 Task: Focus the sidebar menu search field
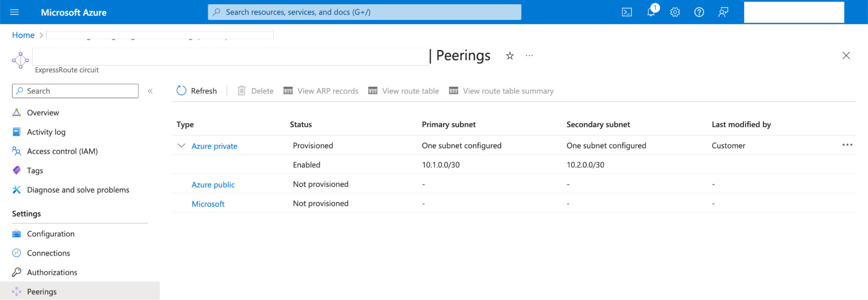click(x=75, y=91)
